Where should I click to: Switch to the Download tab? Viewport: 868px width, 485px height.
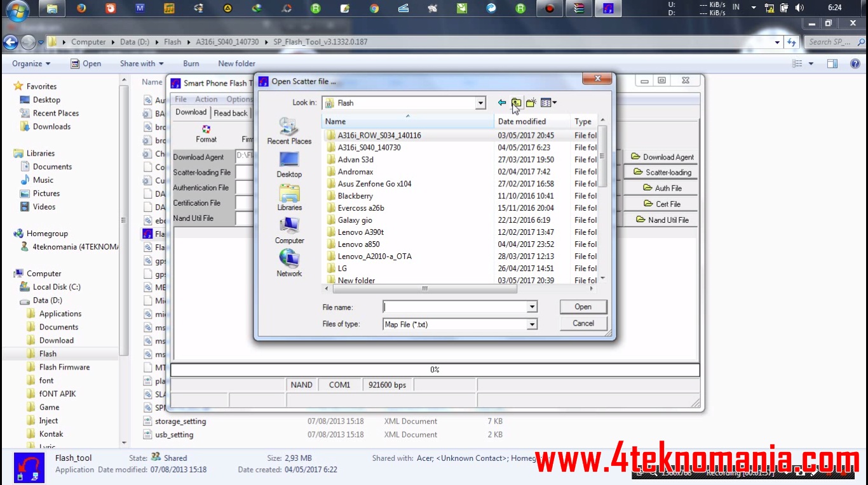pyautogui.click(x=191, y=112)
